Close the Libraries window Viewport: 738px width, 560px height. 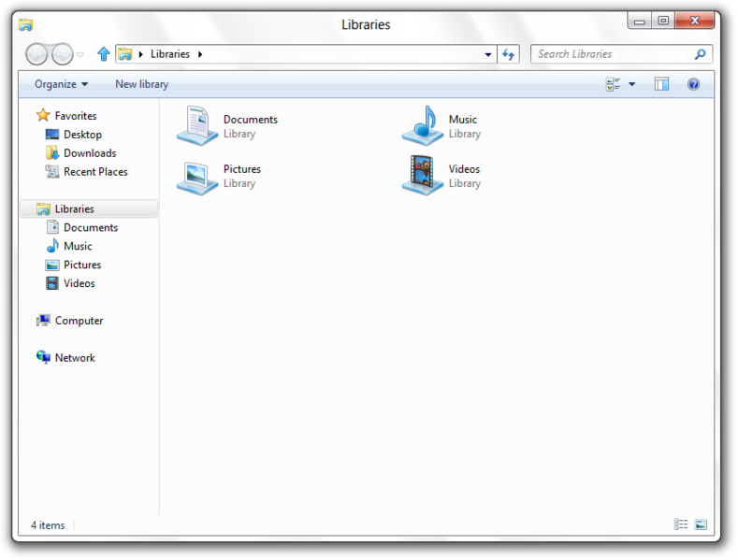pyautogui.click(x=694, y=21)
